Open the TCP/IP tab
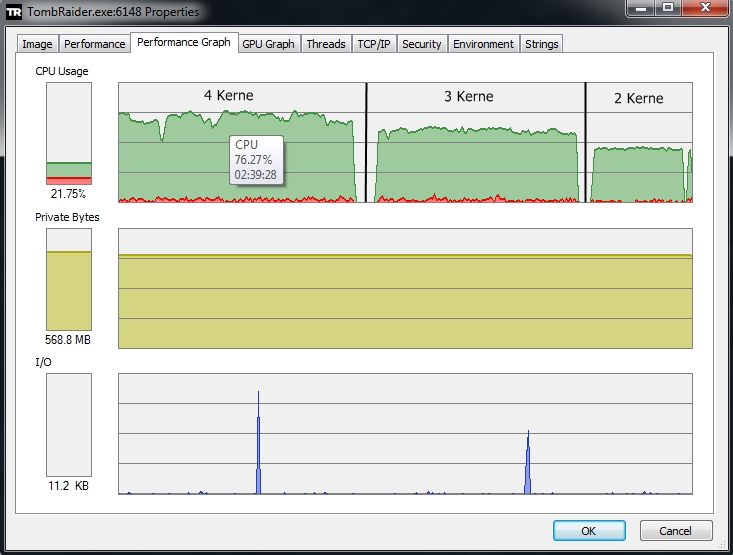Image resolution: width=733 pixels, height=555 pixels. [x=374, y=44]
